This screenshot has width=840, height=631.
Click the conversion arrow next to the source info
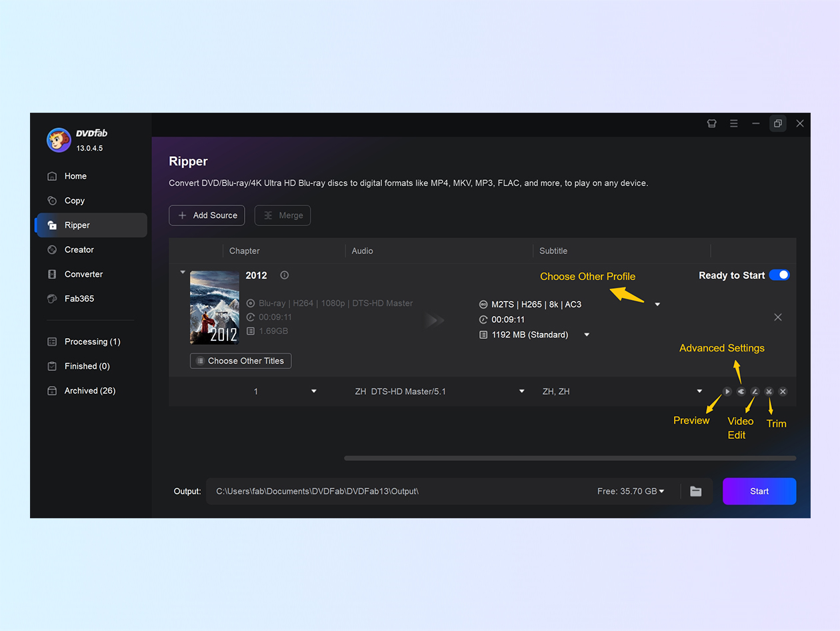click(434, 320)
